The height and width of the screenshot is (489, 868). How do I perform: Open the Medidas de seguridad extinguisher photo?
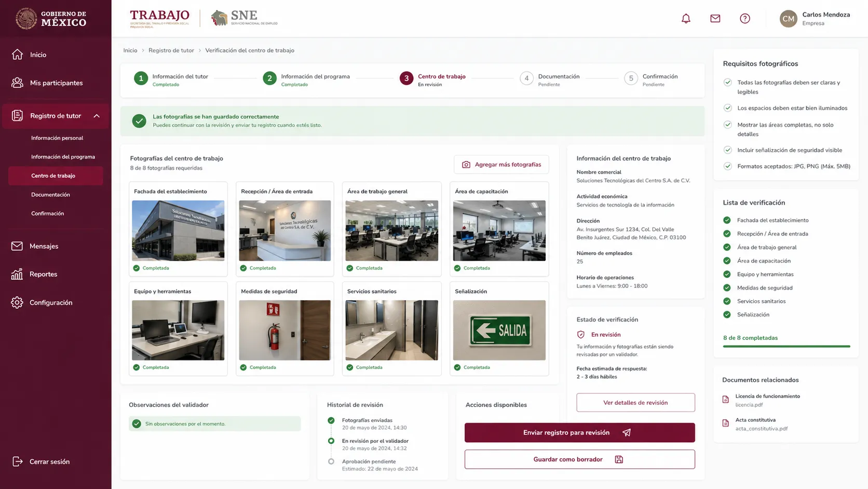[x=285, y=331]
